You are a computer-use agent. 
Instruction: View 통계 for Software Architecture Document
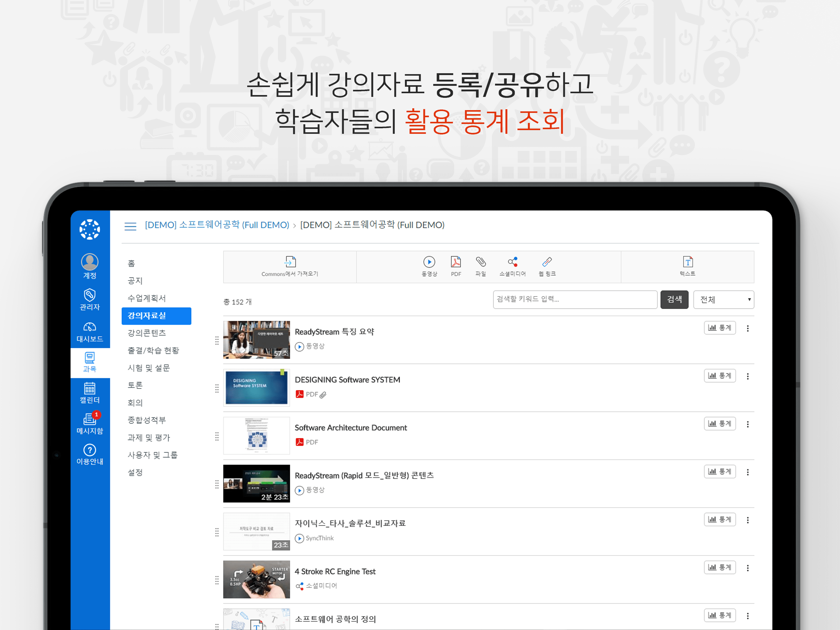[719, 423]
